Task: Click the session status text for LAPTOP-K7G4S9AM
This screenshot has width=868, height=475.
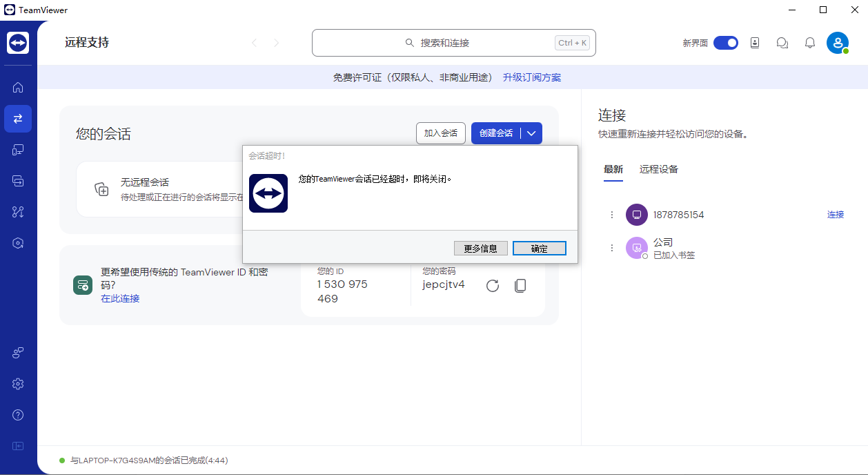Action: pyautogui.click(x=149, y=461)
